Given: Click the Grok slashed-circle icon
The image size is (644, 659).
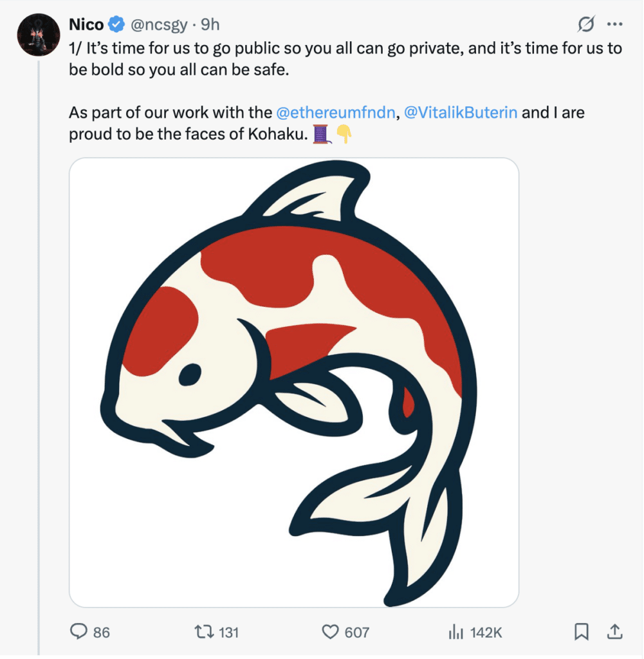Looking at the screenshot, I should pyautogui.click(x=586, y=25).
